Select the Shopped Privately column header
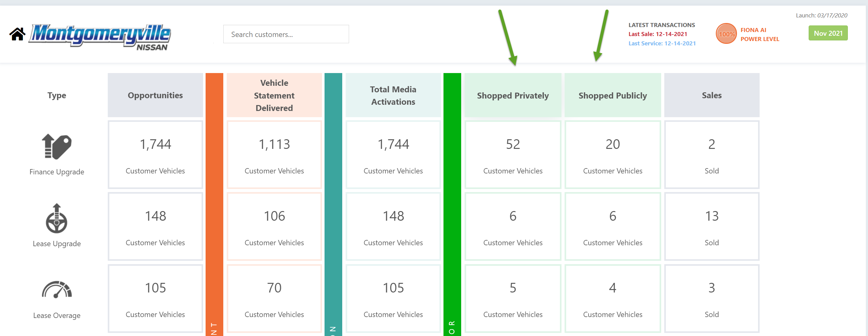Screen dimensions: 868x336 (x=512, y=95)
